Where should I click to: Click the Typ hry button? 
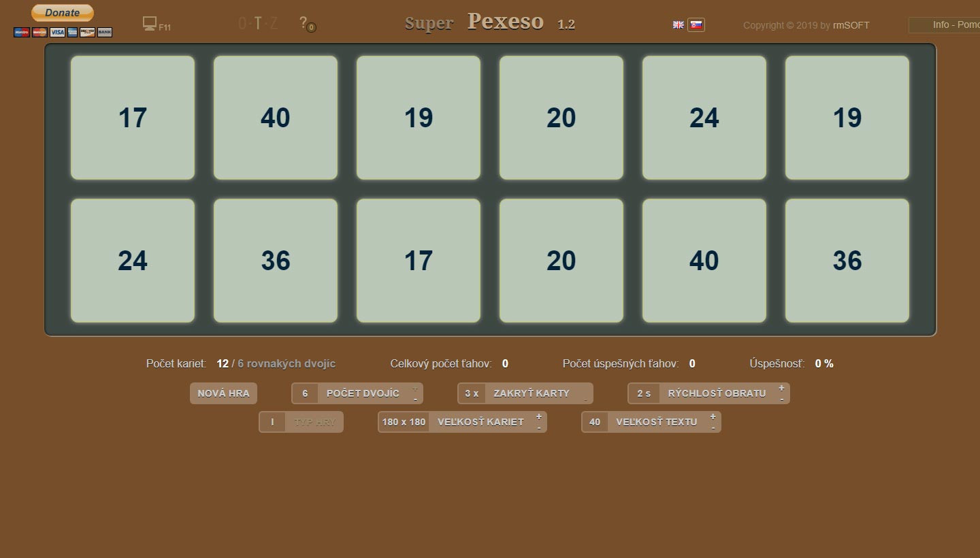pyautogui.click(x=301, y=422)
